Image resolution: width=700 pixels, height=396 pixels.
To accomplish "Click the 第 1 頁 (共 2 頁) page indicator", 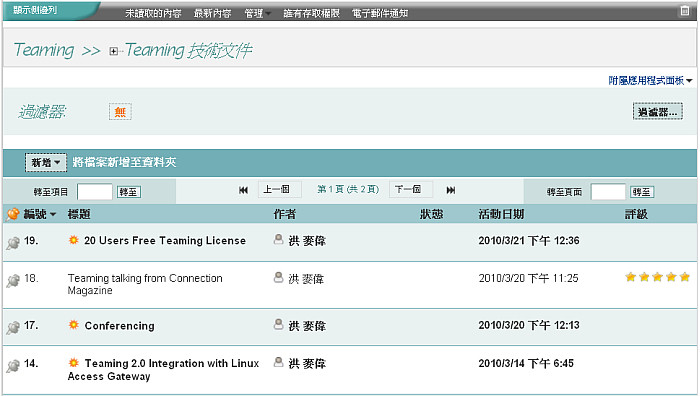I will 348,189.
